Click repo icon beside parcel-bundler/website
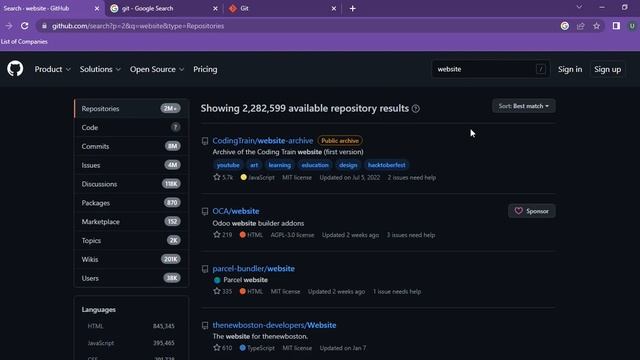The height and width of the screenshot is (360, 640). (205, 269)
